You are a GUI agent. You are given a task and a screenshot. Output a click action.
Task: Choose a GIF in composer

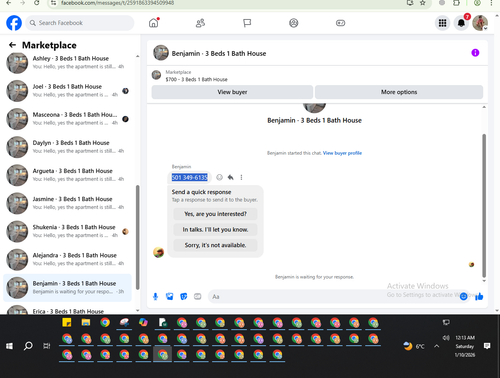pos(198,296)
